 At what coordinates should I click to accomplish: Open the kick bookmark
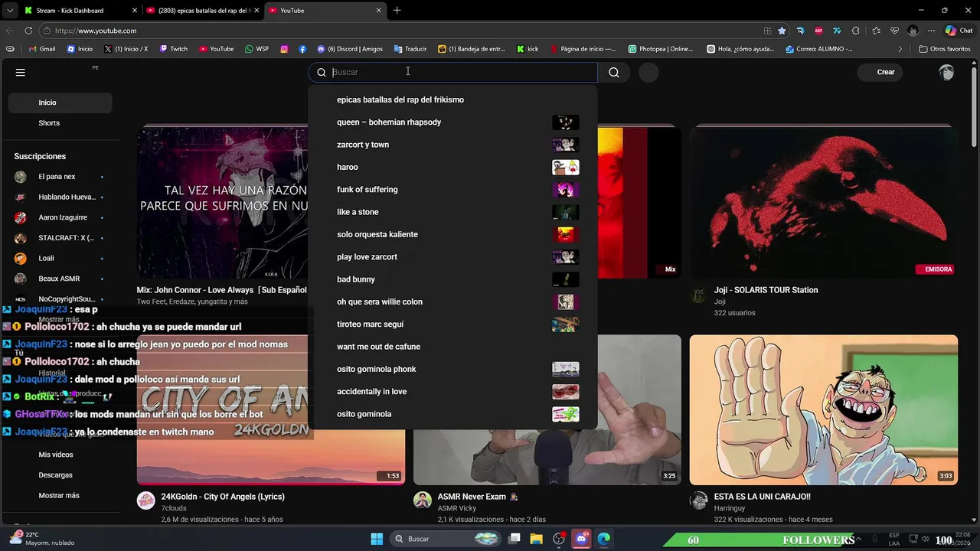[528, 49]
